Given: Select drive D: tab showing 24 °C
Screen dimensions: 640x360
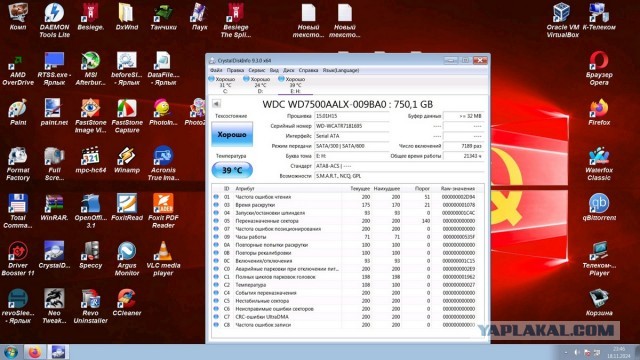Looking at the screenshot, I should point(257,85).
